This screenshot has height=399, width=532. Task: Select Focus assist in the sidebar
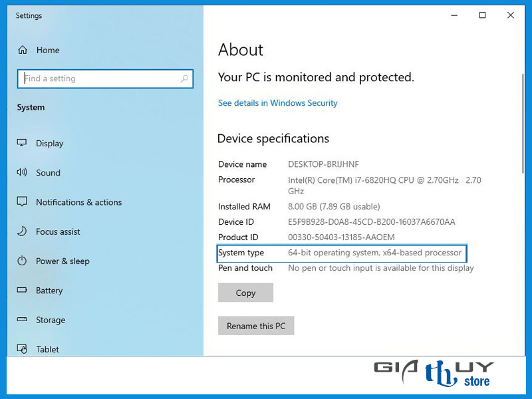click(58, 231)
